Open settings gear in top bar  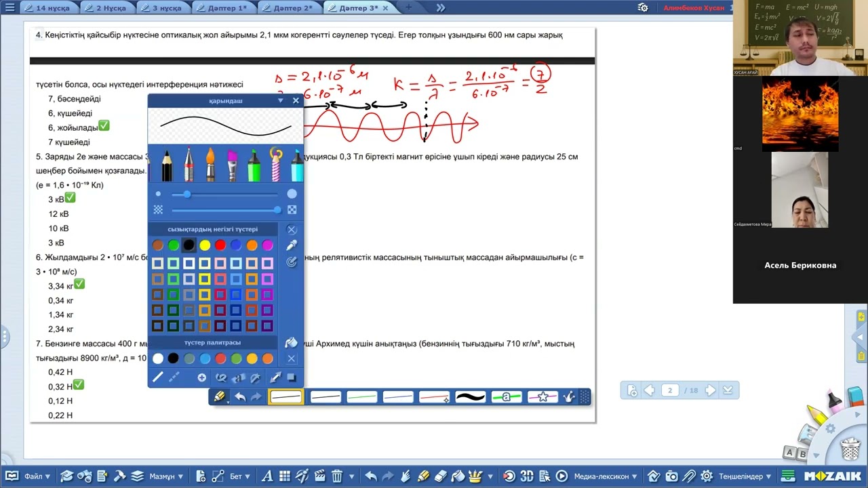pos(643,7)
